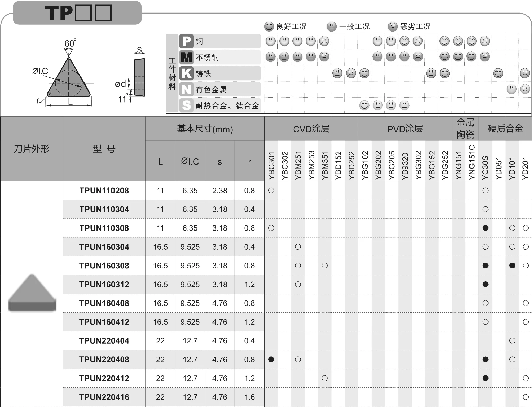Click smiling face in 耐热合金 row under YBG102
This screenshot has height=407, width=532.
point(364,105)
